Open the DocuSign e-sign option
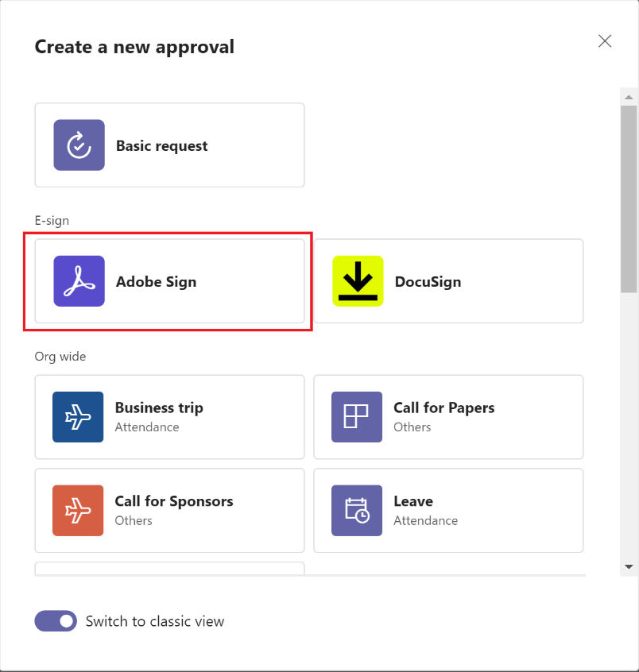This screenshot has height=672, width=639. pos(448,281)
